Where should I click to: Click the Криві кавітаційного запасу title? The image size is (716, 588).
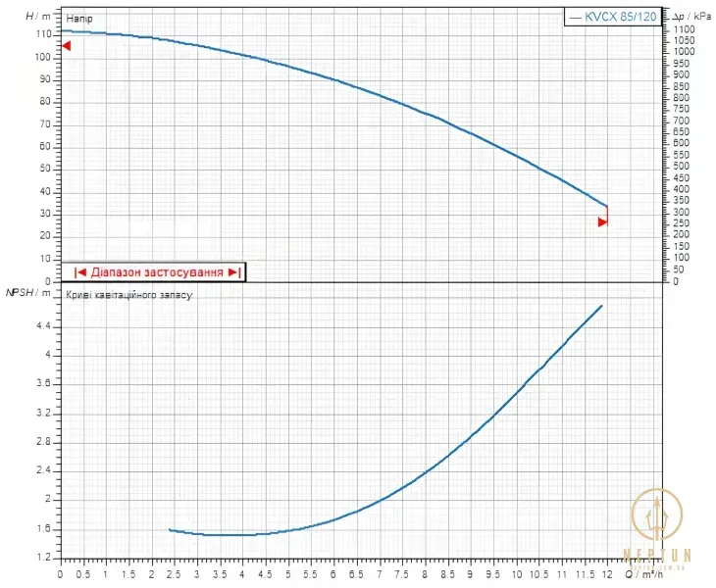point(129,295)
